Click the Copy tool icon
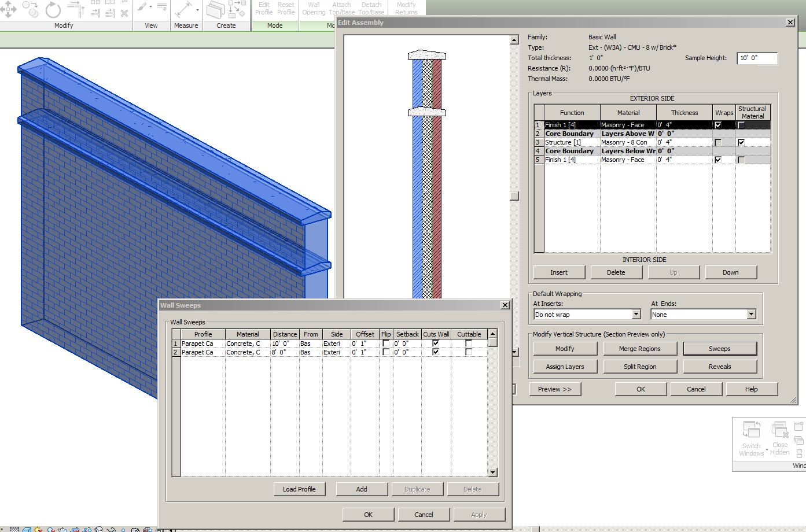 click(x=30, y=9)
